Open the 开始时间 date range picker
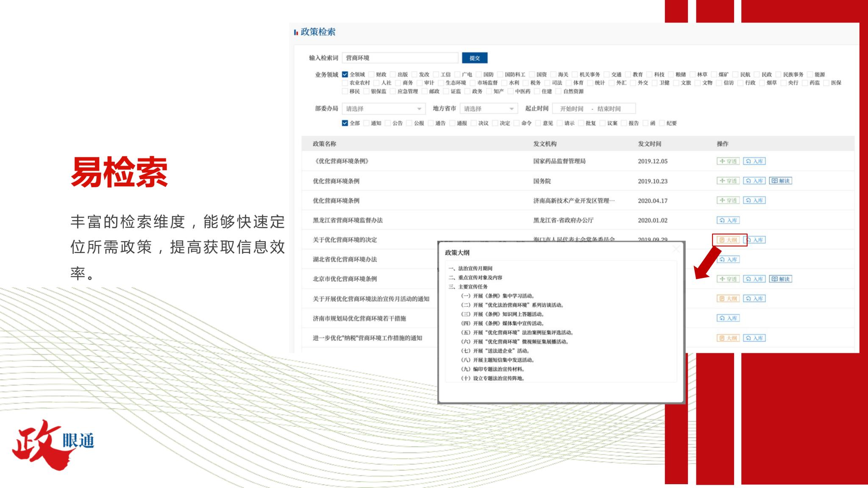The image size is (868, 488). (571, 109)
